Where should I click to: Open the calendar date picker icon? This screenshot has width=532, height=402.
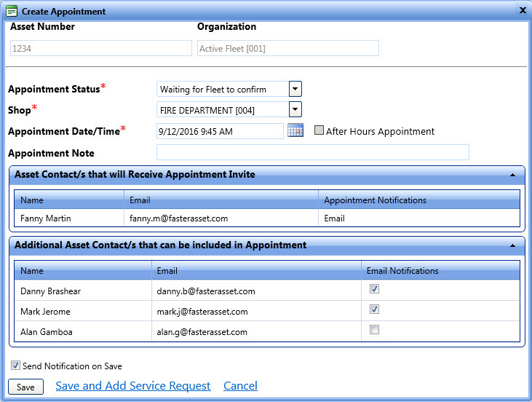(x=295, y=130)
